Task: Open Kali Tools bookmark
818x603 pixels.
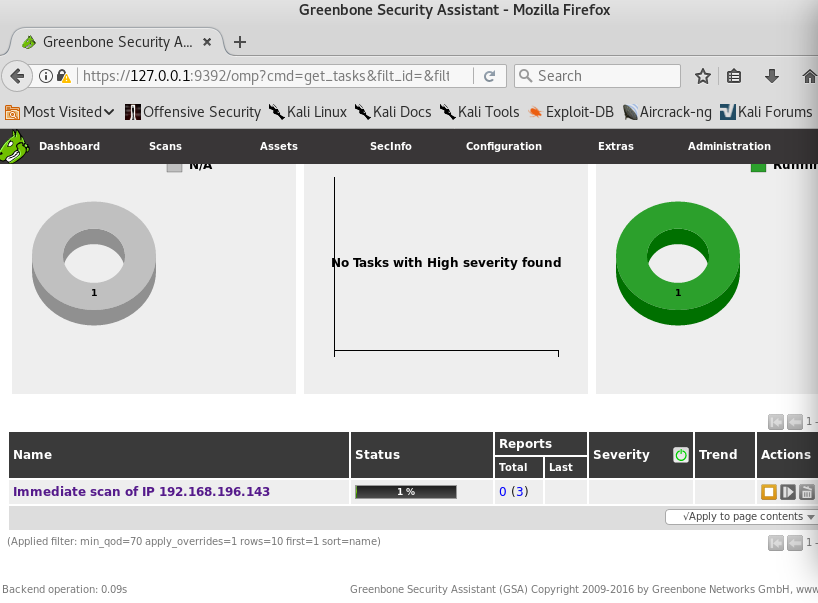Action: 479,112
